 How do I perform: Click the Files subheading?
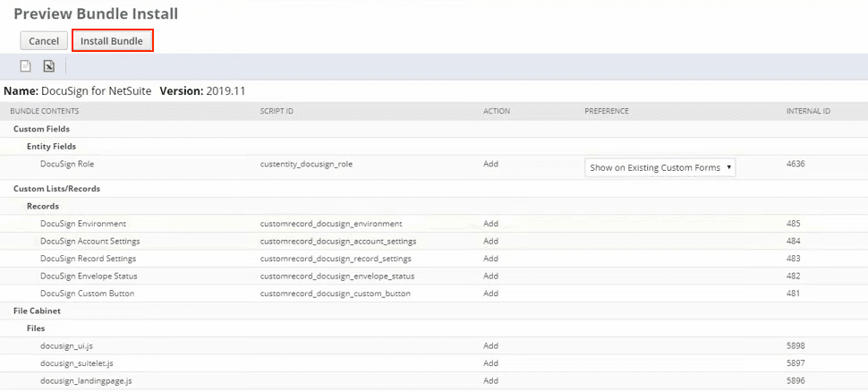pos(36,328)
